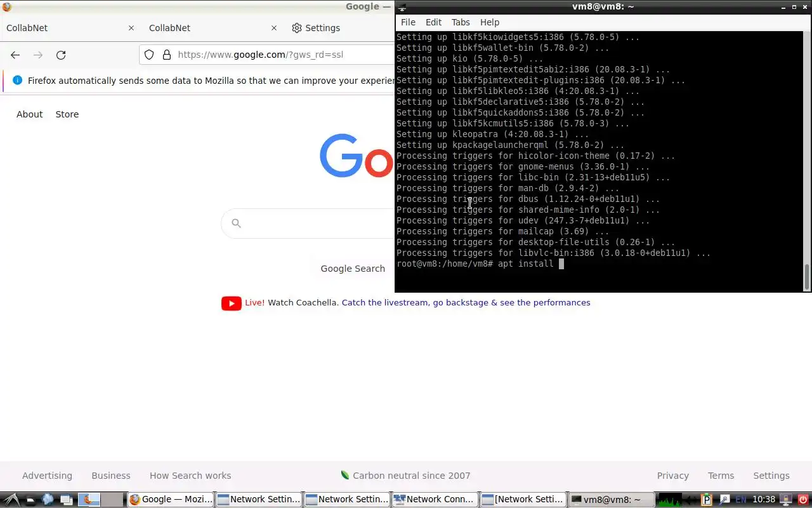Switch to the second desktop in the pager
Screen dimensions: 812x508
coord(112,500)
